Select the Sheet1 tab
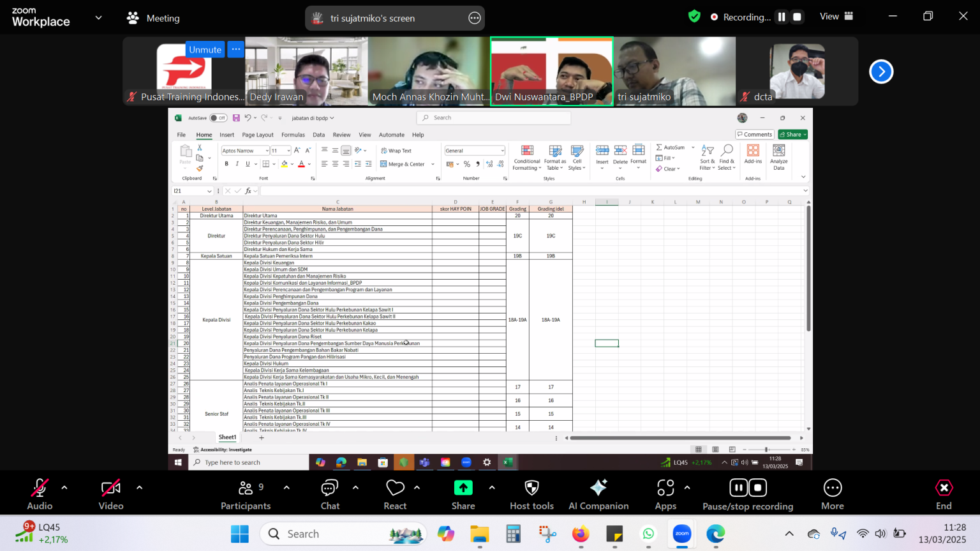This screenshot has width=980, height=551. 227,437
